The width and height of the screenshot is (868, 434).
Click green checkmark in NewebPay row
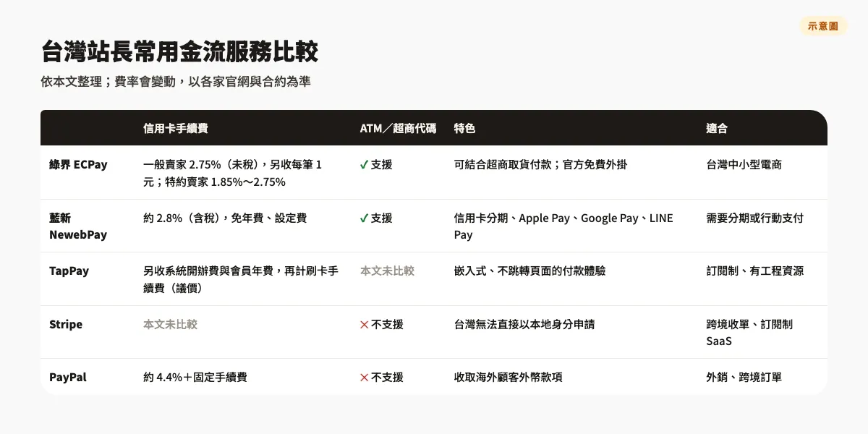[364, 218]
